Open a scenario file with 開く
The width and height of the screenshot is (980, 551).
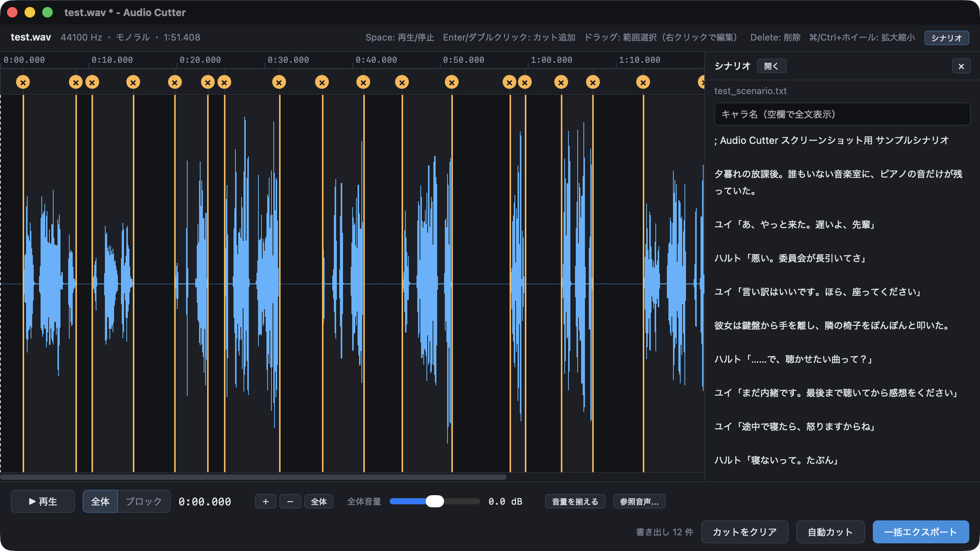coord(772,66)
